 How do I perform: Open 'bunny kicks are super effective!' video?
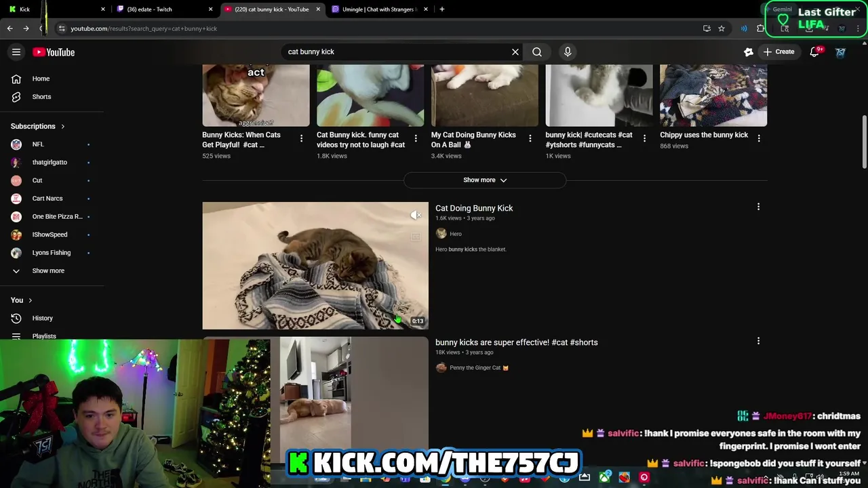[516, 342]
